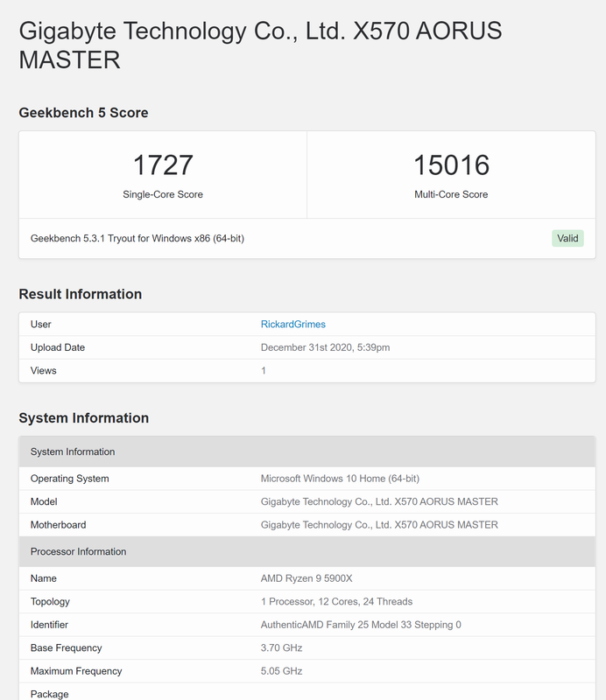Click the Motherboard row label

[x=58, y=525]
